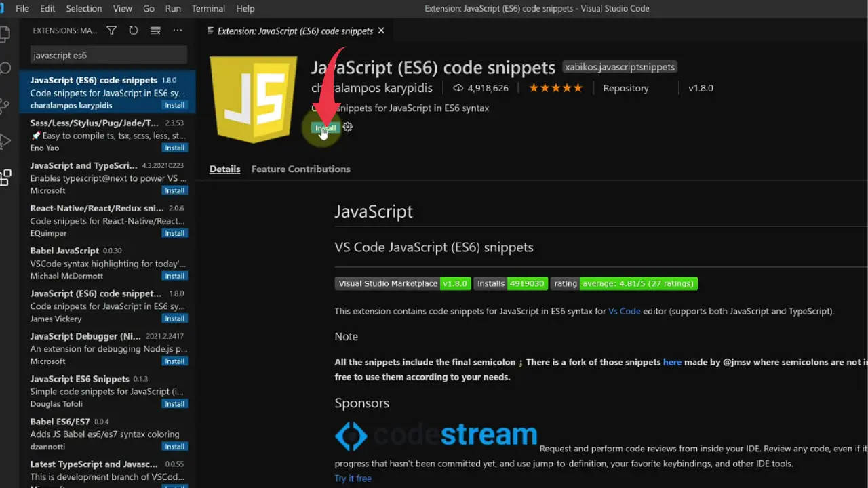Click the v1.8.0 version text in the header
Image resolution: width=868 pixels, height=488 pixels.
point(701,88)
